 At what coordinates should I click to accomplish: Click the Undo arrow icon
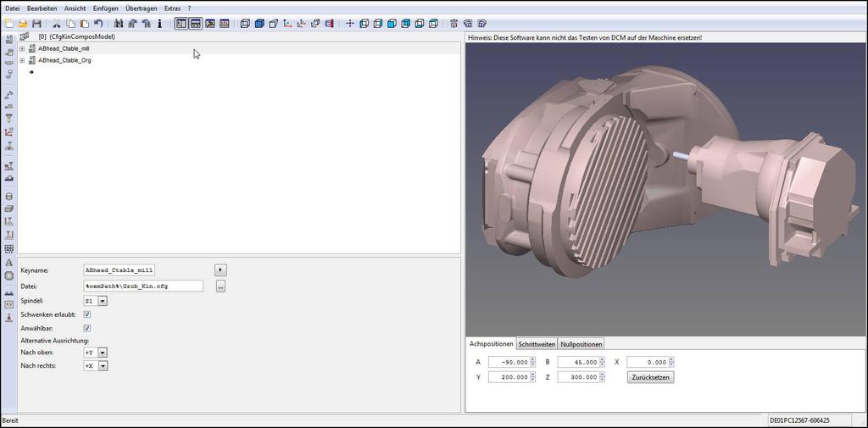point(98,24)
